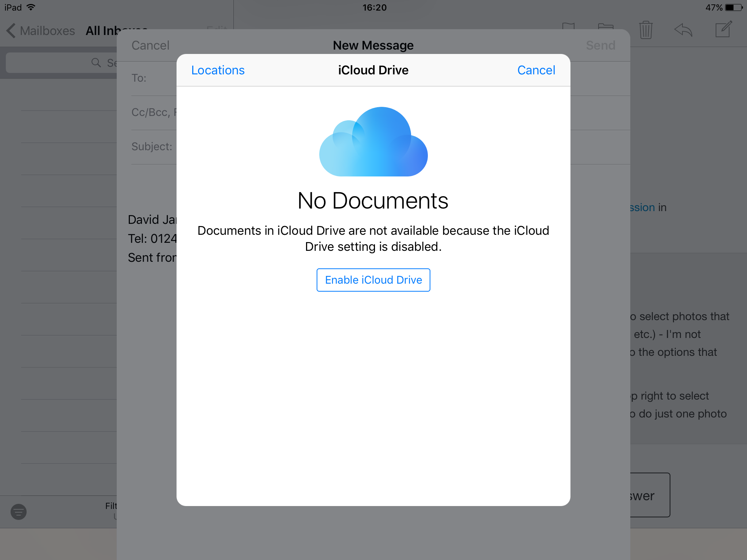This screenshot has height=560, width=747.
Task: Tap the reply arrow icon
Action: (683, 30)
